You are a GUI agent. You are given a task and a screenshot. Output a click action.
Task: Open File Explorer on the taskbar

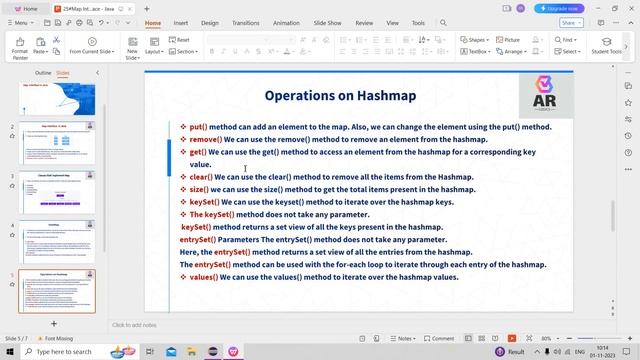[x=191, y=351]
